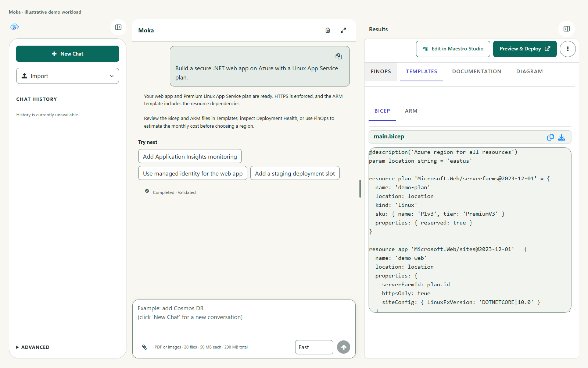Click the upload limits hint text
Screen dimensions: 588x368
tap(201, 347)
